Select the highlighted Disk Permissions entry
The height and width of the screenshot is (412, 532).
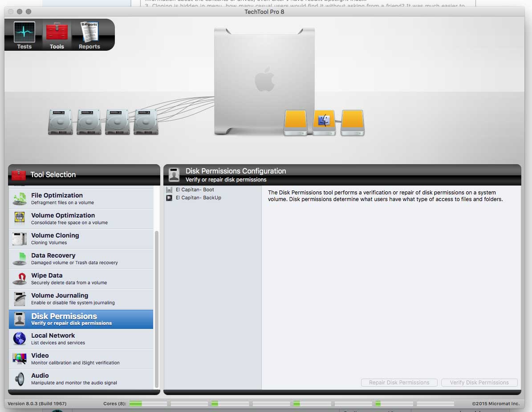[x=81, y=319]
